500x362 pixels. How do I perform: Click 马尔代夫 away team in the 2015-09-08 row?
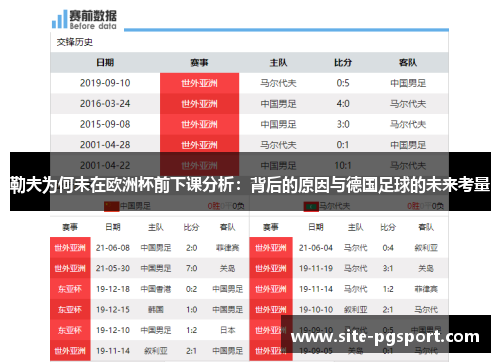click(x=408, y=124)
